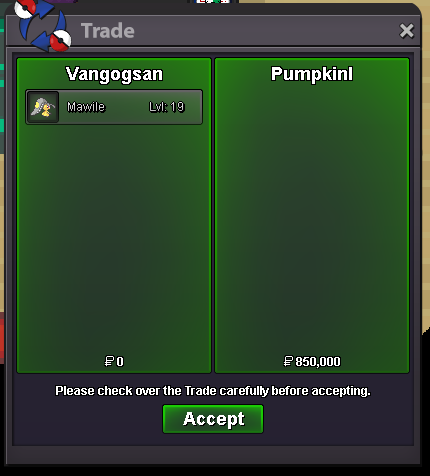Click the lower-right pokeball in the Trade logo
This screenshot has width=430, height=476.
pos(61,41)
